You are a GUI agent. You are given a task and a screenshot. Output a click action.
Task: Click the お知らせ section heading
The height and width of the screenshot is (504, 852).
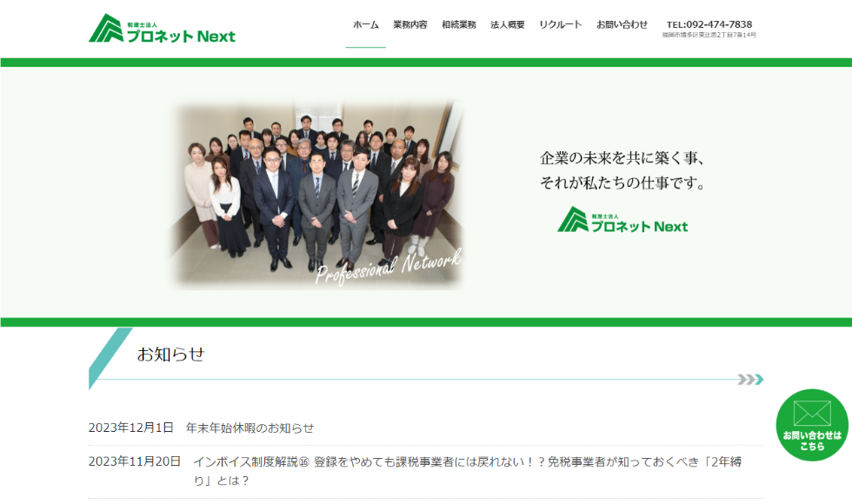[171, 355]
